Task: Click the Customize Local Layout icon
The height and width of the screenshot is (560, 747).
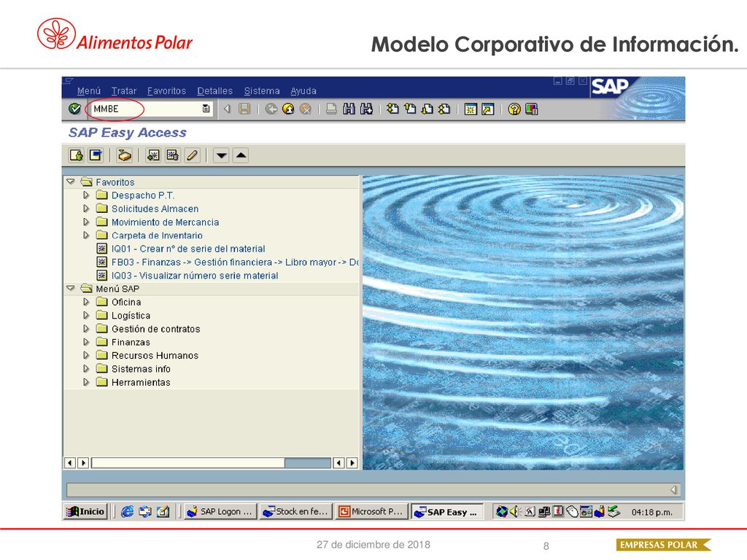Action: tap(531, 109)
